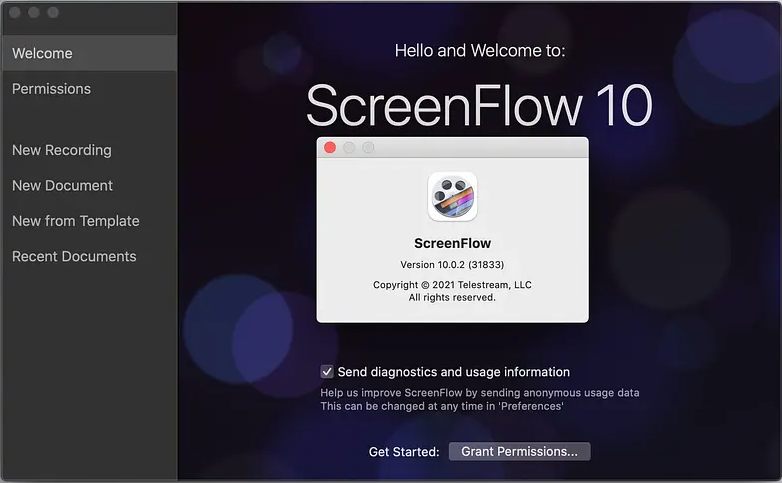Close the About ScreenFlow dialog

point(330,148)
